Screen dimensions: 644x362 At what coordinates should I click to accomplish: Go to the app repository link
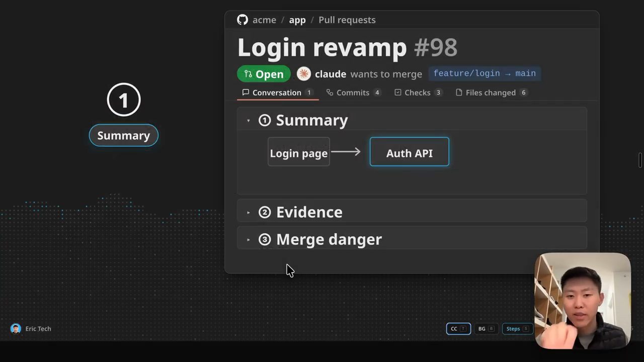click(x=297, y=20)
